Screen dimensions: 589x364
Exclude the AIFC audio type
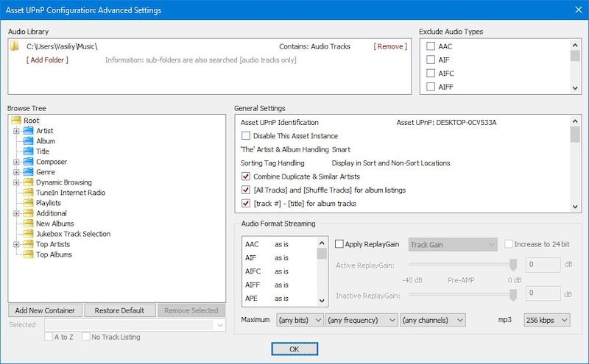tap(431, 74)
